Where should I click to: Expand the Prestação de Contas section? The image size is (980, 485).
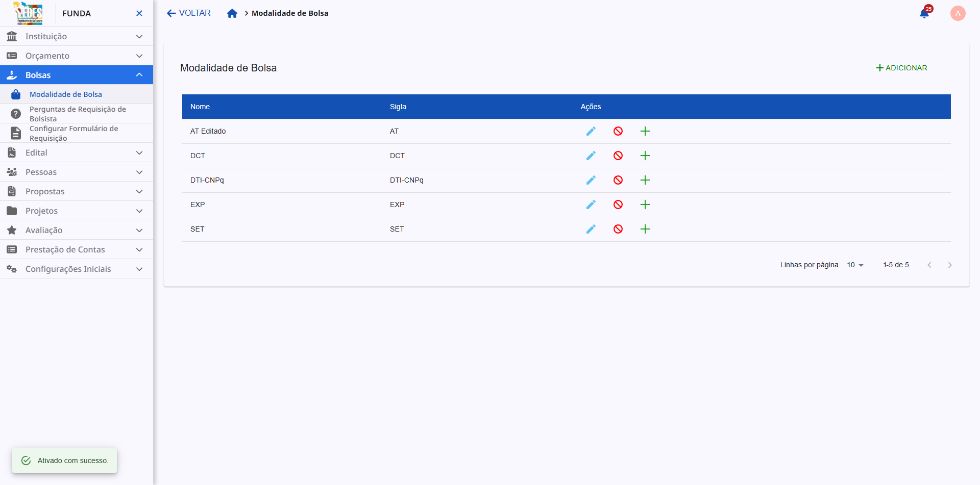point(77,249)
